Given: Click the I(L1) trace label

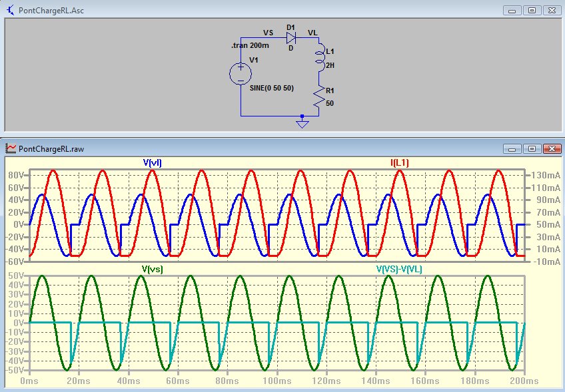Looking at the screenshot, I should pyautogui.click(x=400, y=162).
